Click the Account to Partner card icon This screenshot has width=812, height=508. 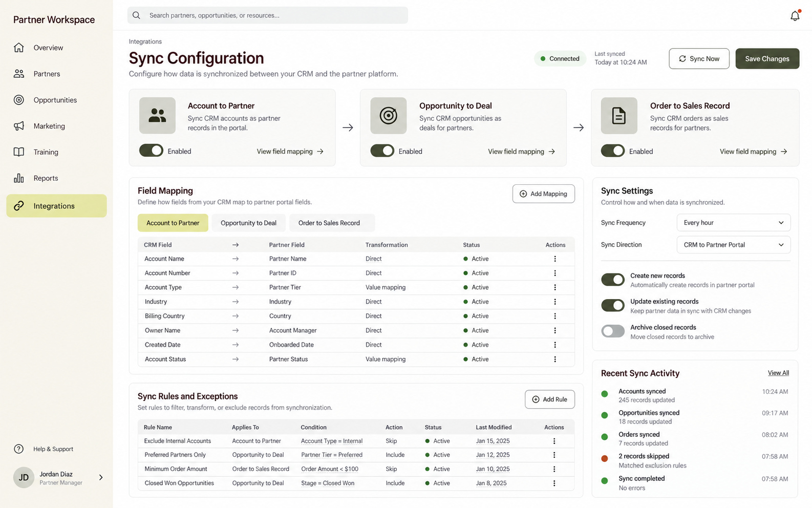point(157,116)
